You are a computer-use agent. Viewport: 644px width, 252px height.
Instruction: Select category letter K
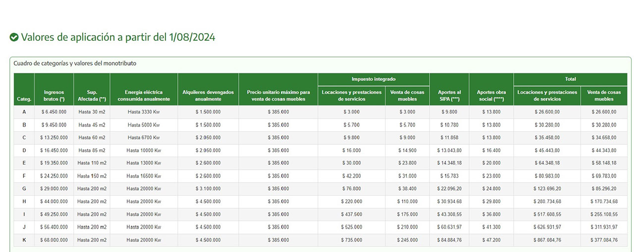pos(24,240)
